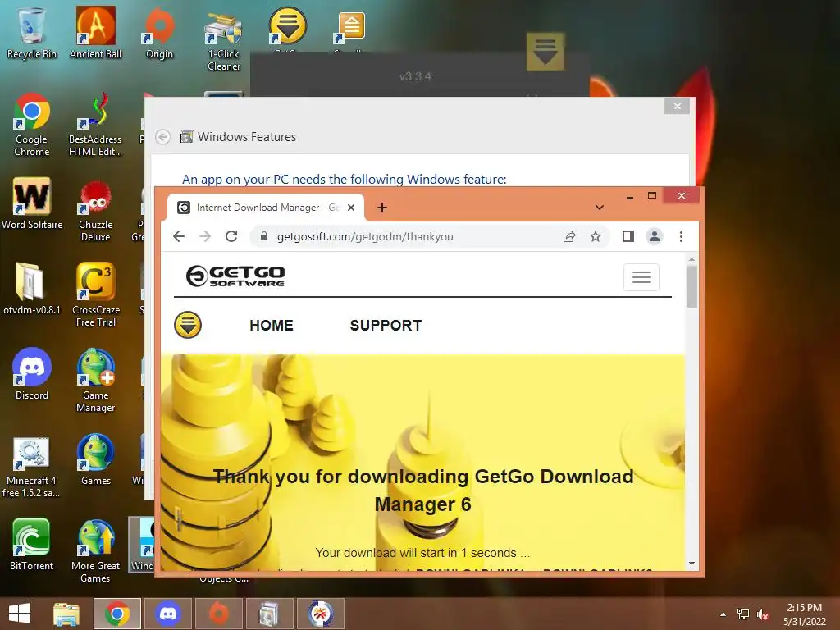Click the taskbar clock and date

pyautogui.click(x=805, y=614)
